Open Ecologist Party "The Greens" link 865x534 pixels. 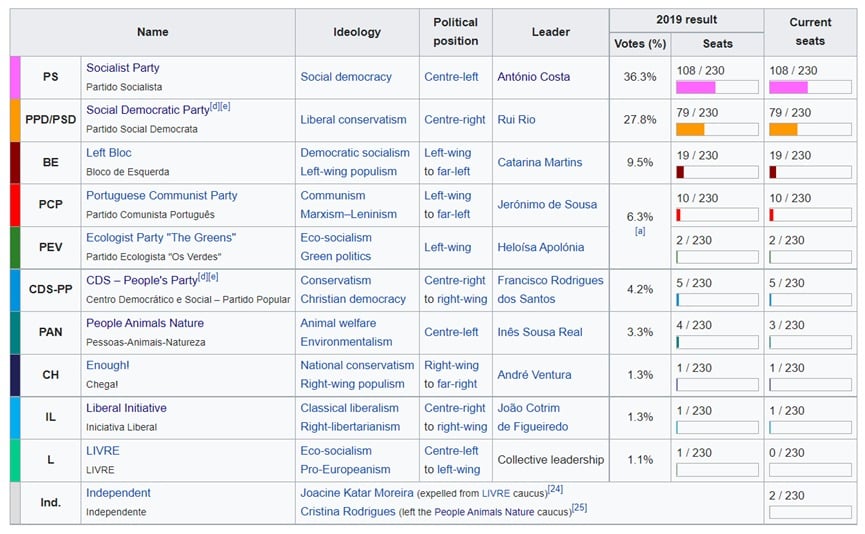[x=161, y=238]
